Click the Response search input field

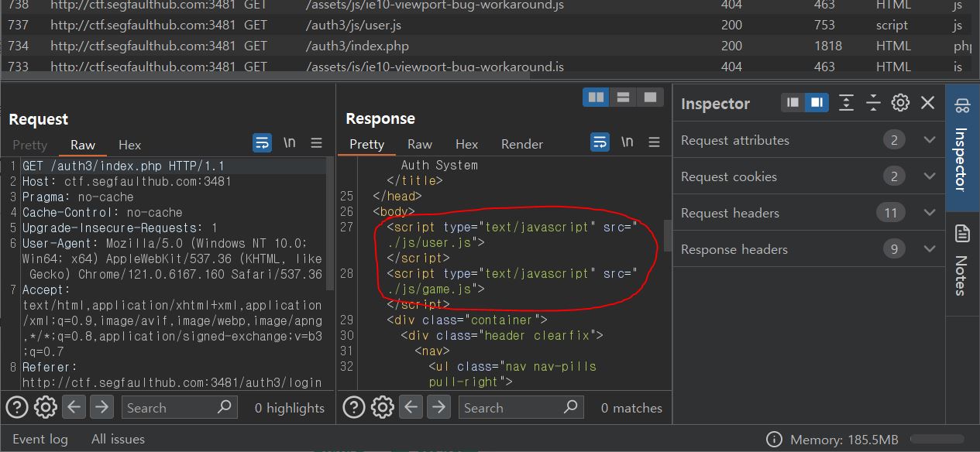519,407
